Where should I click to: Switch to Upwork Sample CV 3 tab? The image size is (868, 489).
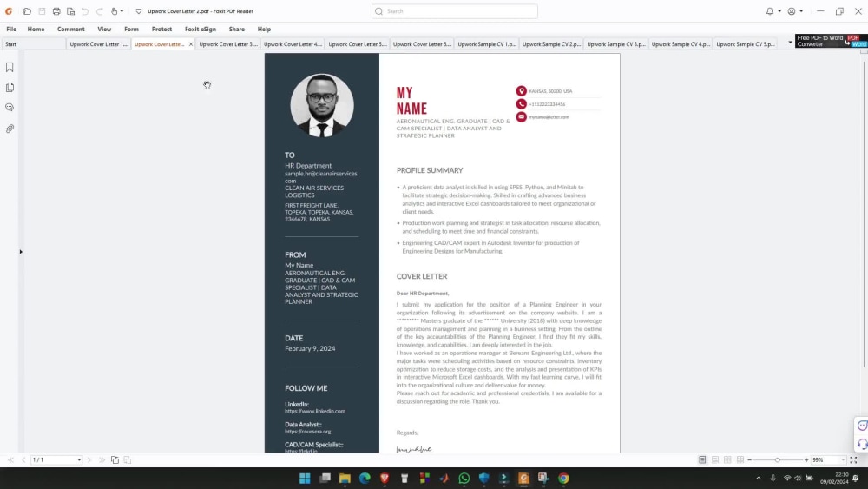(616, 43)
